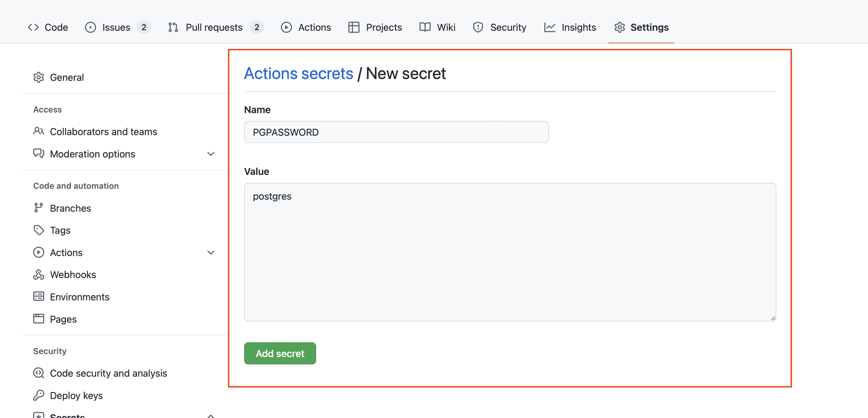
Task: Click the Pages browser icon
Action: tap(38, 319)
